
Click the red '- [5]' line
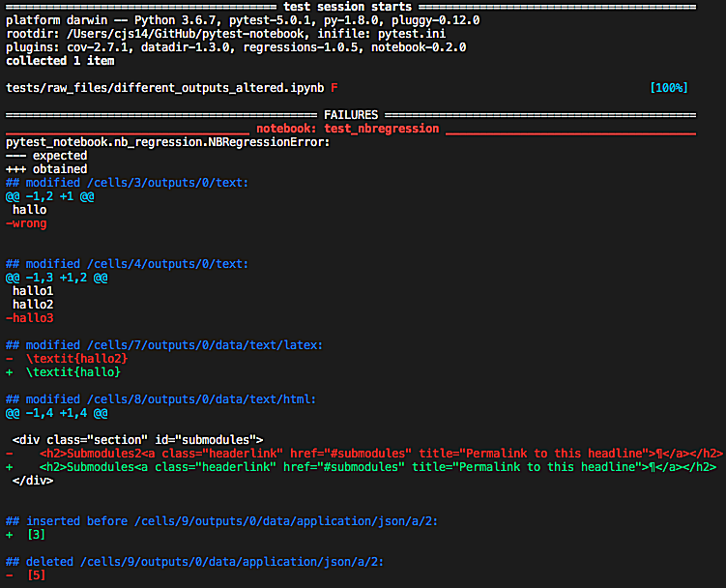point(25,575)
